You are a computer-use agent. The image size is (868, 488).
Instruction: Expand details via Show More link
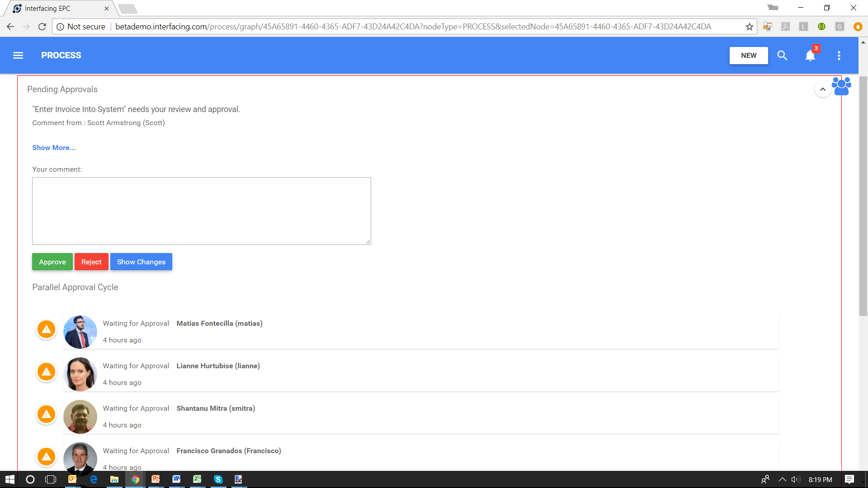pyautogui.click(x=54, y=148)
